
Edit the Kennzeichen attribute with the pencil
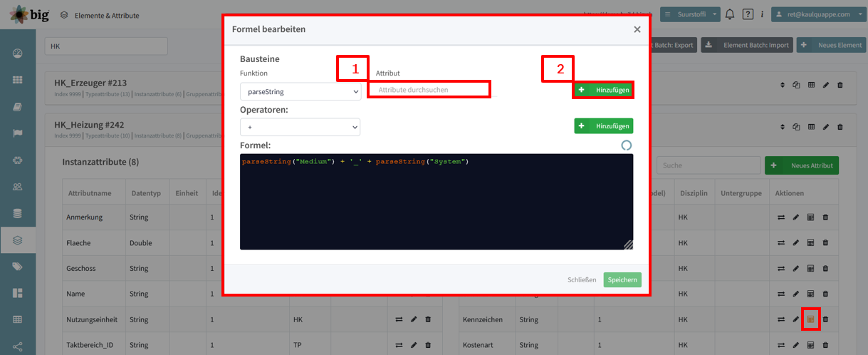tap(795, 319)
